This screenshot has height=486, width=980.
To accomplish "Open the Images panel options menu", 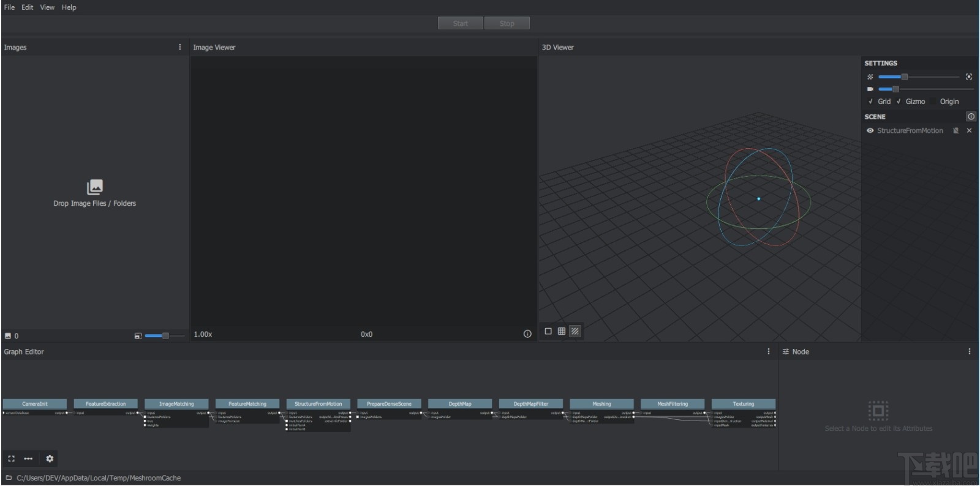I will pos(179,47).
